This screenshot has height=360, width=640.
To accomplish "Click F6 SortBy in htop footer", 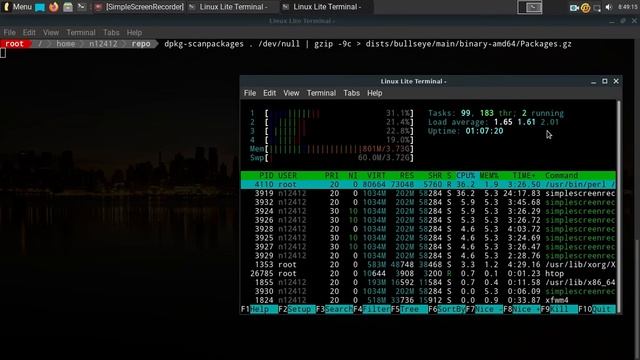I will coord(447,309).
